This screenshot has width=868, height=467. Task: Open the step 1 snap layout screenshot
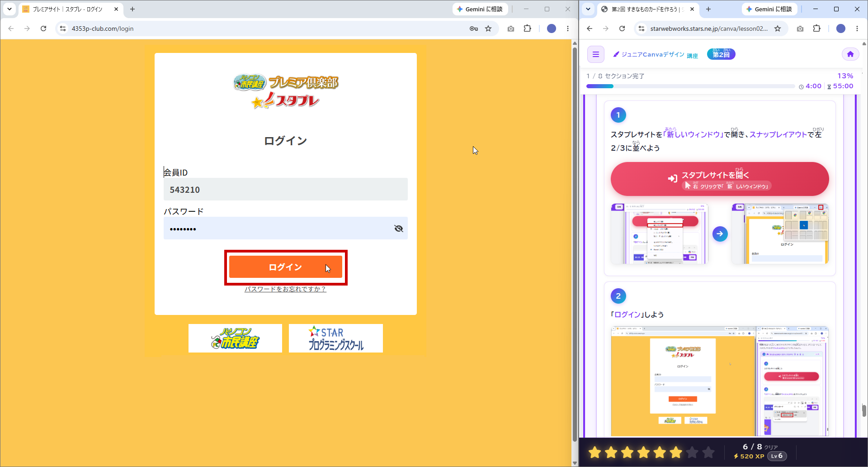780,234
